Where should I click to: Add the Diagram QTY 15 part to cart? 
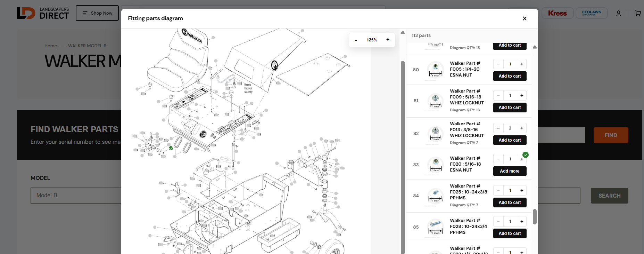(x=510, y=46)
